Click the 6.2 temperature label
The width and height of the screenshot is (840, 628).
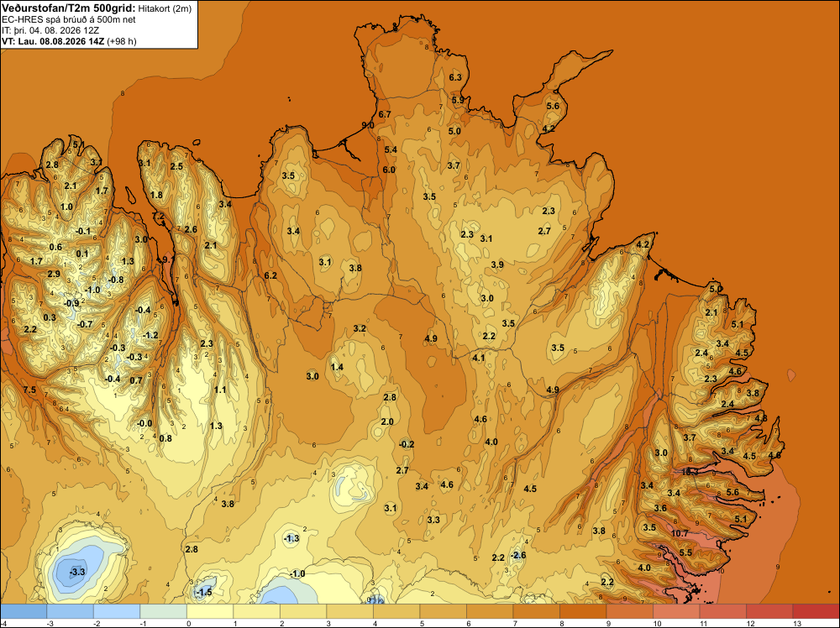point(270,275)
